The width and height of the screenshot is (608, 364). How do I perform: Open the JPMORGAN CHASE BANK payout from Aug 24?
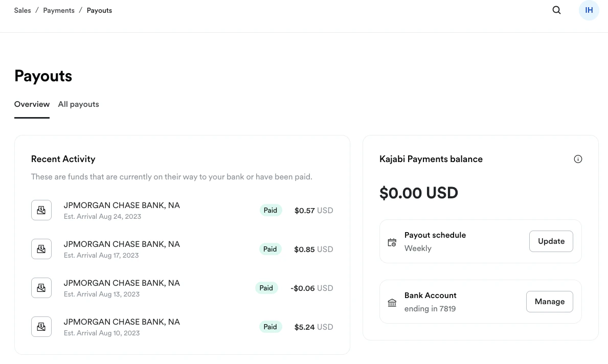pos(122,205)
